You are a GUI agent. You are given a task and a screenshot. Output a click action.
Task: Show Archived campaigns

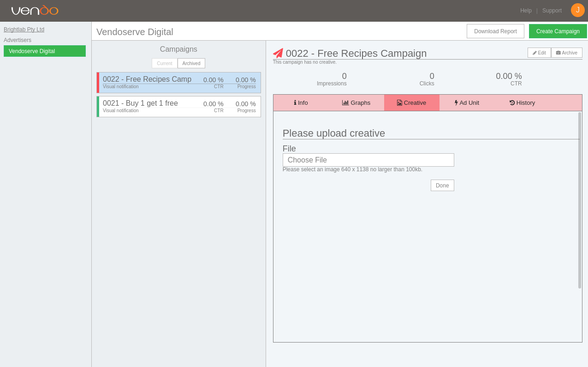click(x=191, y=63)
